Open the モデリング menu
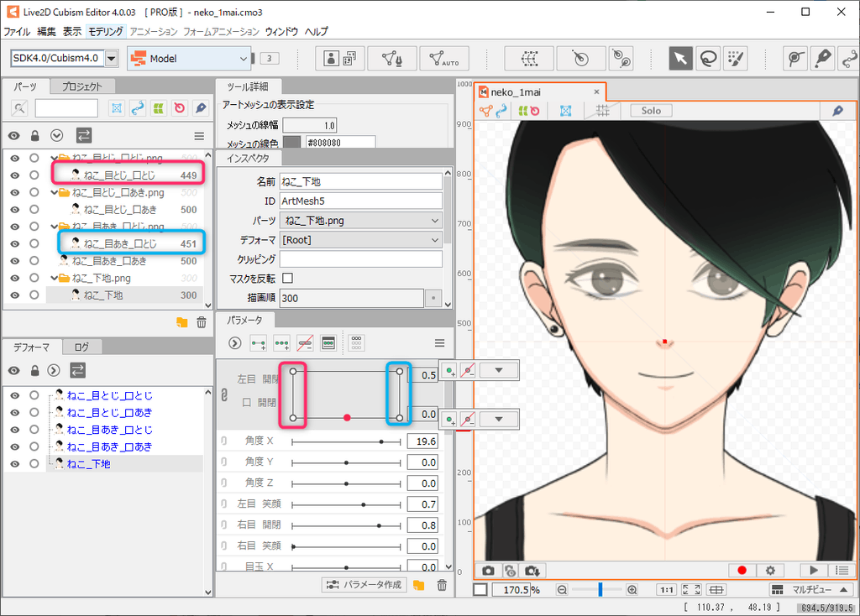860x616 pixels. point(106,31)
